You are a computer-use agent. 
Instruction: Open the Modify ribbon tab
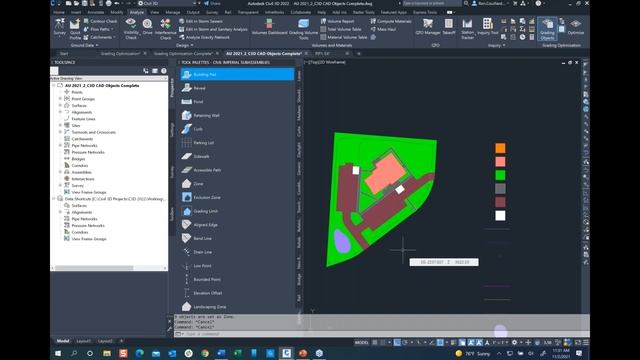tap(117, 12)
